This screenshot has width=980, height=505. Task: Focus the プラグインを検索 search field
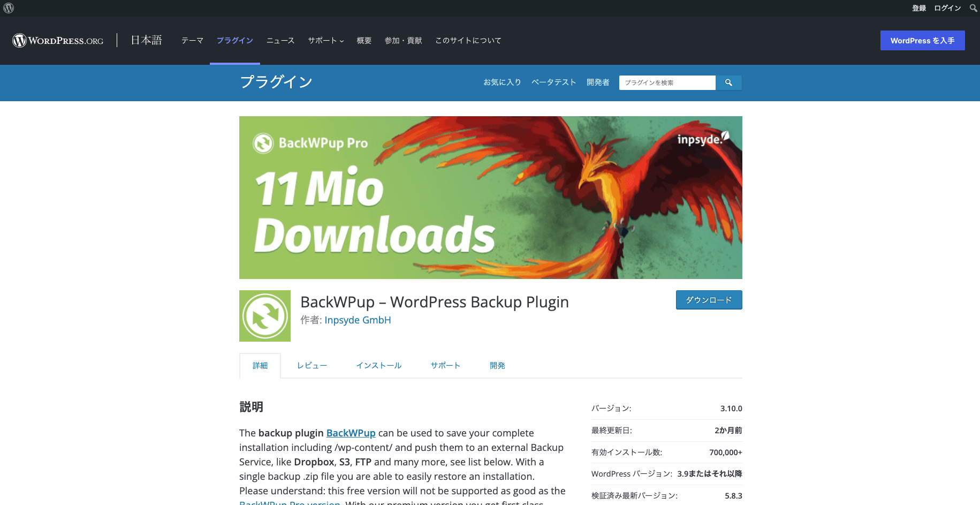667,82
